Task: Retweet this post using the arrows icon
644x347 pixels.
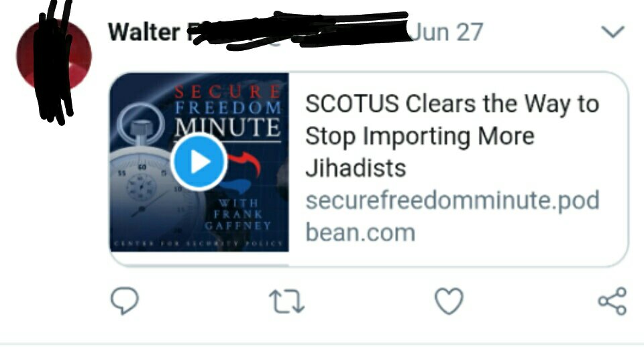Action: [x=286, y=302]
